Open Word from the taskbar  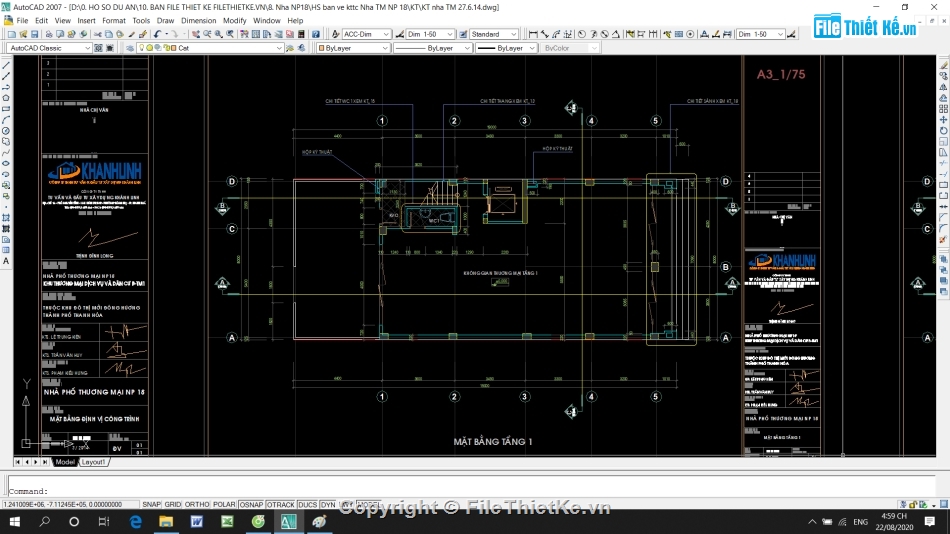point(197,521)
